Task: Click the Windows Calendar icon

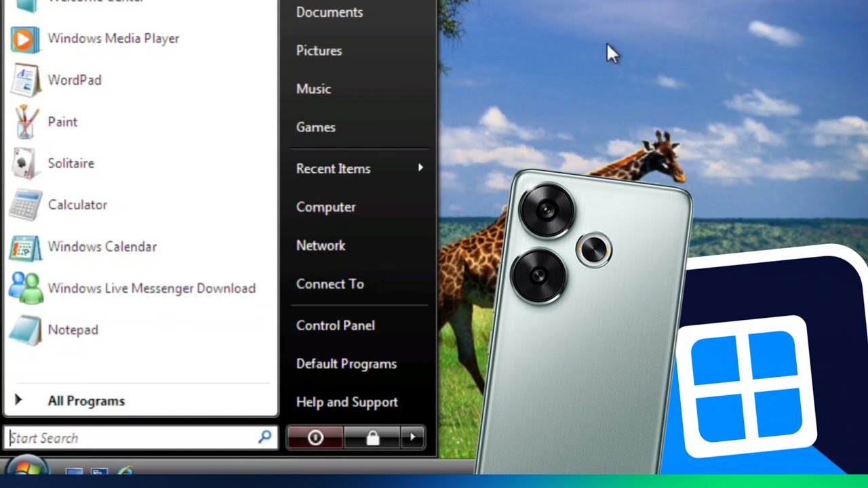Action: [24, 247]
